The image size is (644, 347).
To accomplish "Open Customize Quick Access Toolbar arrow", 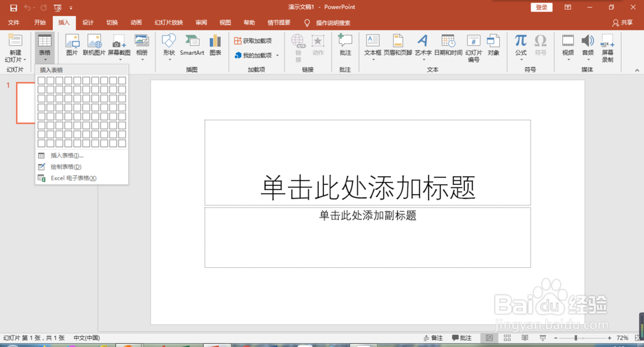I will pyautogui.click(x=71, y=8).
